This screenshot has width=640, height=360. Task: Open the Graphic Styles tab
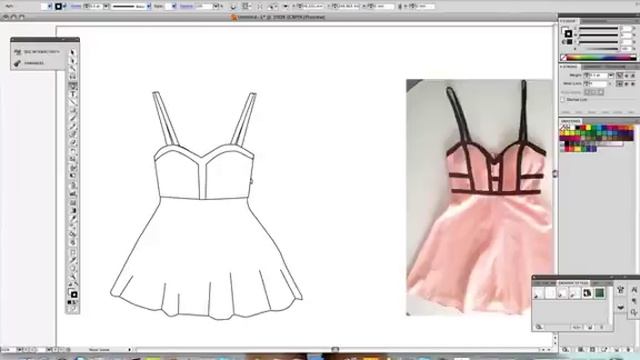[573, 283]
